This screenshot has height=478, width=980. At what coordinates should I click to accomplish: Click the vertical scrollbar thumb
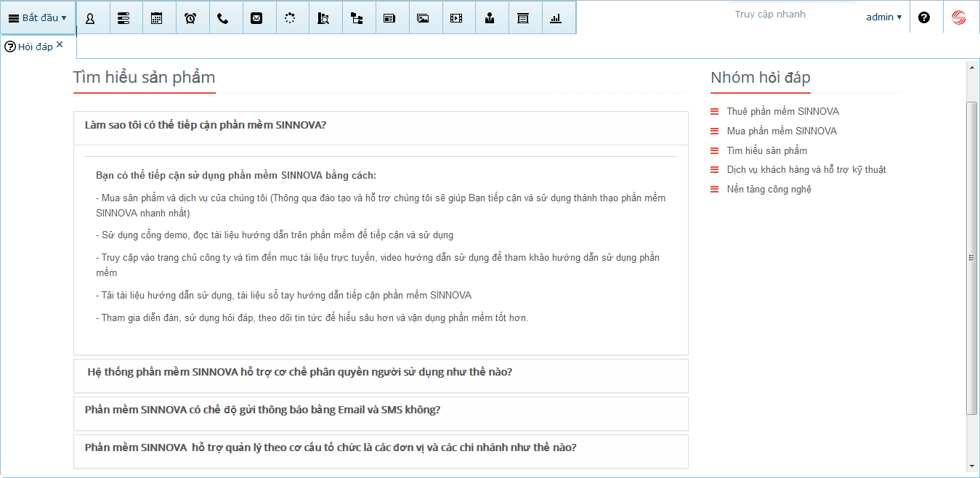[972, 258]
